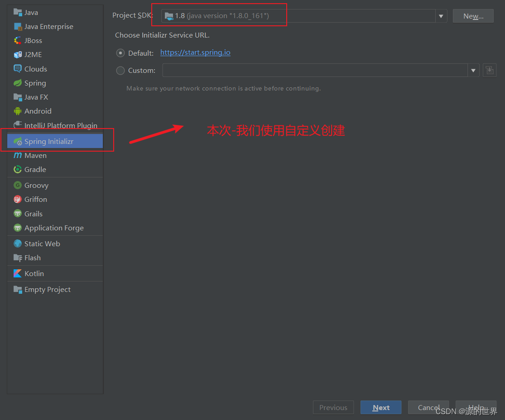Click the Java Enterprise icon

[18, 26]
